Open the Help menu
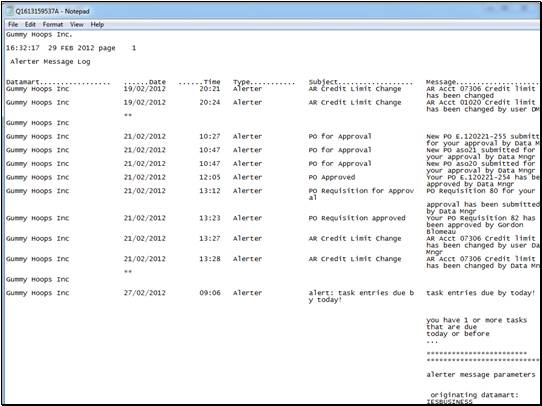This screenshot has height=406, width=542. pos(97,25)
